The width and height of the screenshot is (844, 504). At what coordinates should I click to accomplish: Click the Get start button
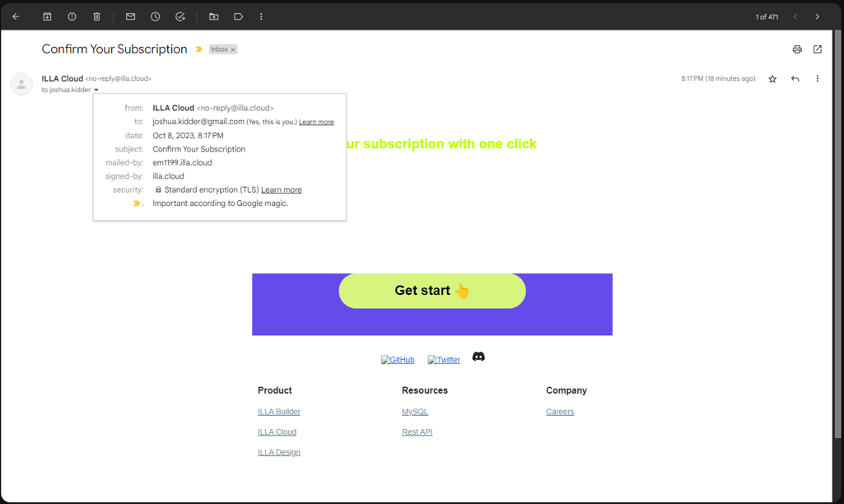point(431,291)
